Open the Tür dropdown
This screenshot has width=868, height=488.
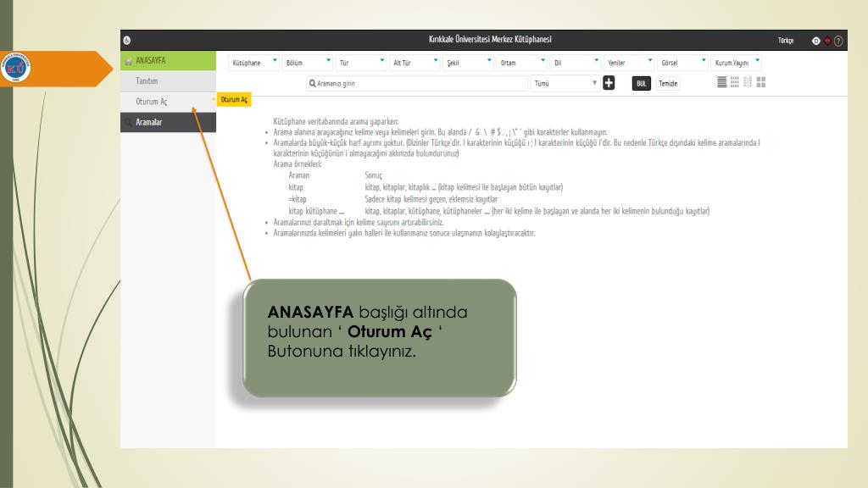pos(361,63)
